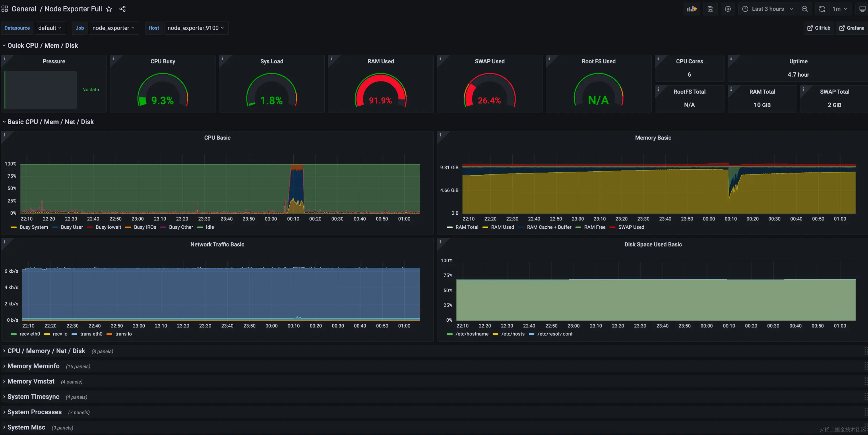Viewport: 868px width, 435px height.
Task: Click the refresh dashboard icon
Action: pos(822,9)
